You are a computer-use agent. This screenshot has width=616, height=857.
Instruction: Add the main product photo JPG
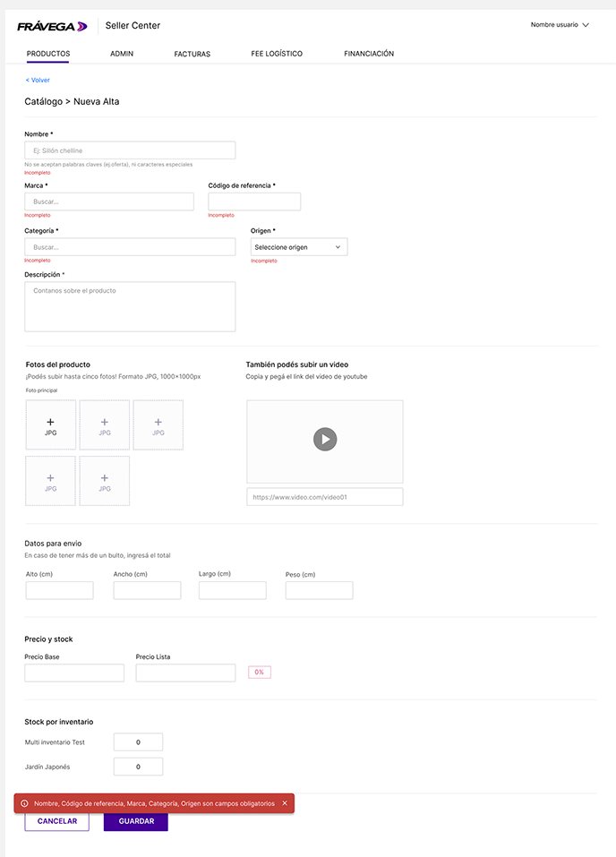(51, 424)
